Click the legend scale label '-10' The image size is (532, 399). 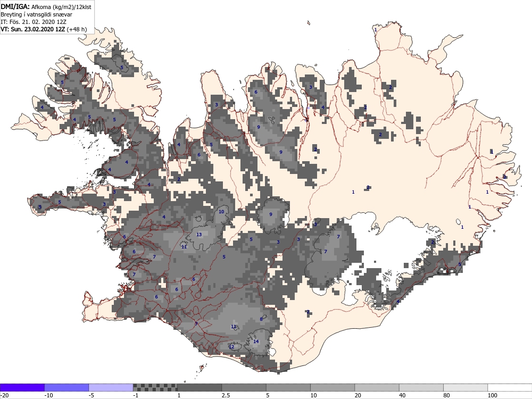tap(49, 395)
